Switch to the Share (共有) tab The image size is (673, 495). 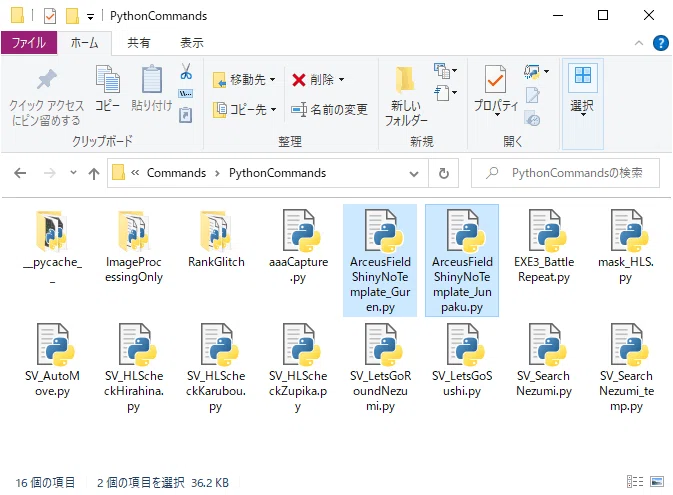tap(139, 43)
